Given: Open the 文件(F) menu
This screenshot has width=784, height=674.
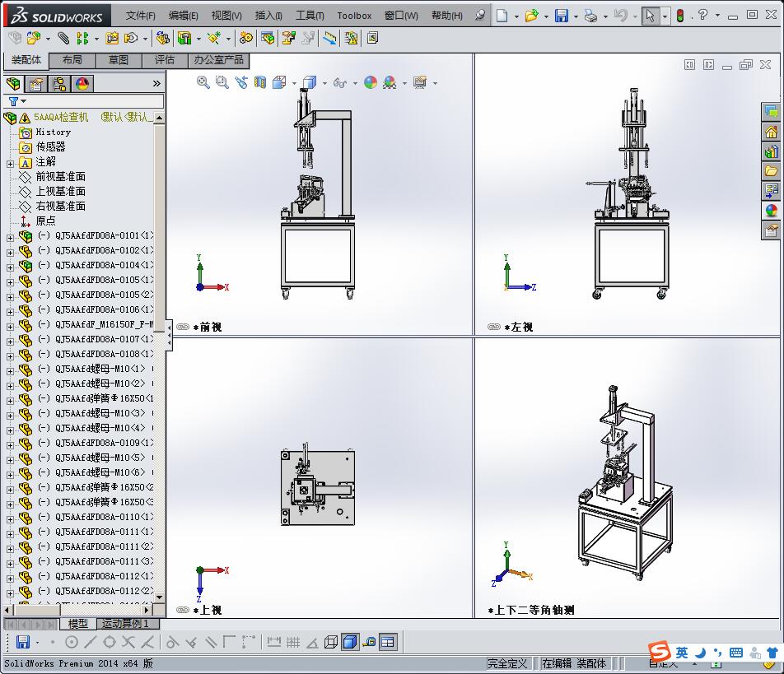Looking at the screenshot, I should click(x=141, y=16).
